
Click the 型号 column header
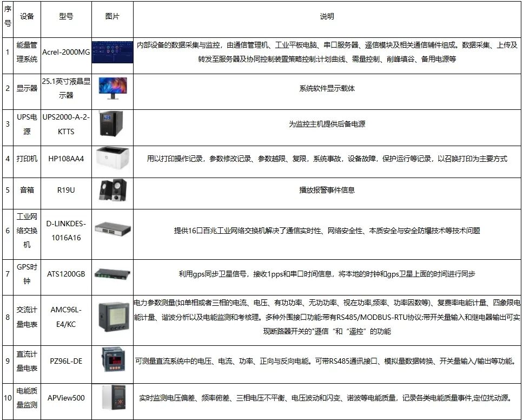pos(65,17)
